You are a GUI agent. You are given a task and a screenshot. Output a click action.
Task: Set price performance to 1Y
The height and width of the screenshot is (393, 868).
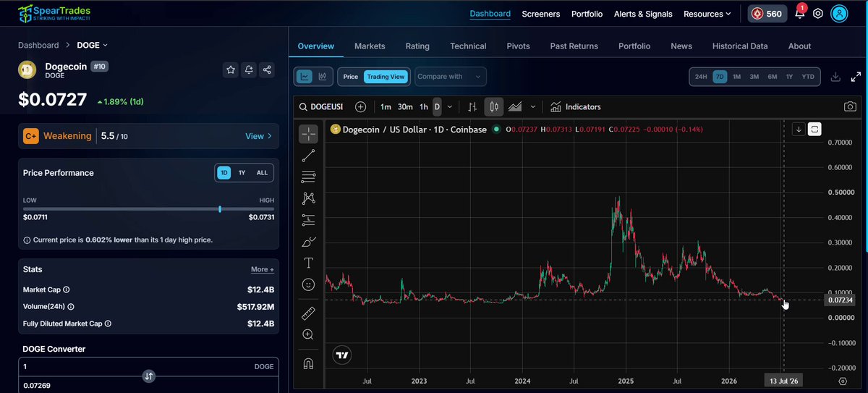242,173
